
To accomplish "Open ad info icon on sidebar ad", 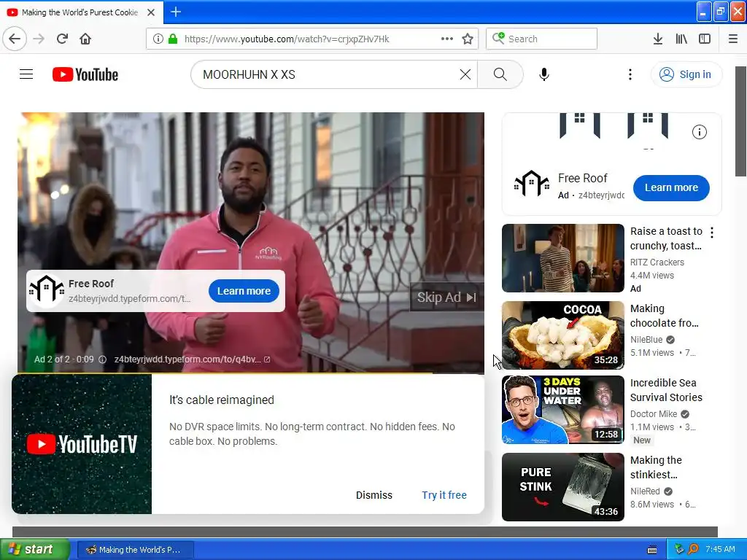I will coord(699,132).
